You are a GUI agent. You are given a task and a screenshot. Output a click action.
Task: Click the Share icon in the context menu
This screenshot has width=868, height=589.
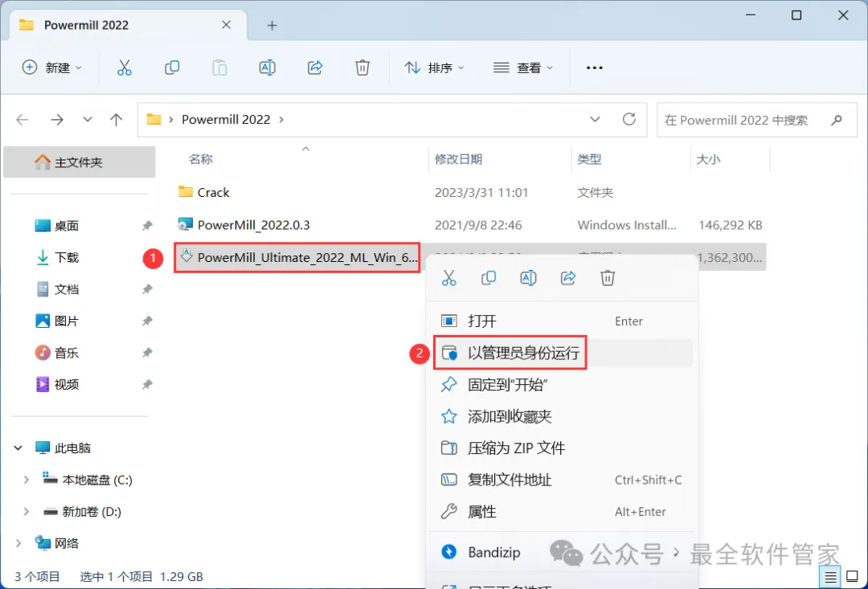(568, 278)
